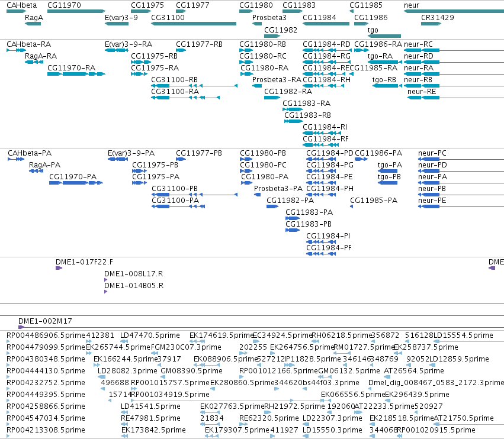Select transcript CG11970-RA
Viewport: 504px width, 439px height.
pyautogui.click(x=71, y=68)
